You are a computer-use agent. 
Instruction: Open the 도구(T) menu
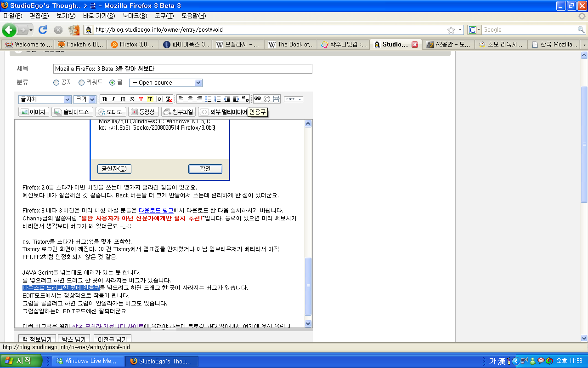click(x=164, y=16)
